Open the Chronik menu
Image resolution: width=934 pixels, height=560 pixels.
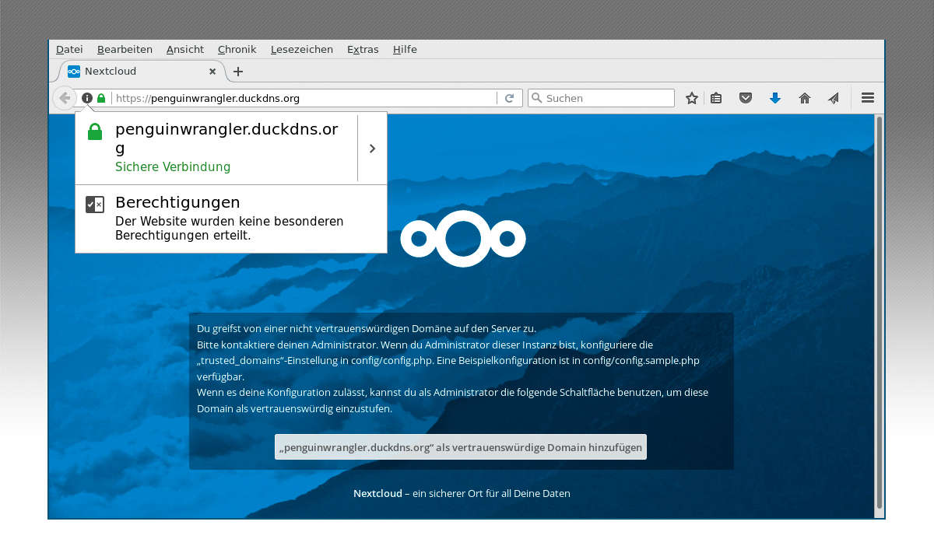237,49
